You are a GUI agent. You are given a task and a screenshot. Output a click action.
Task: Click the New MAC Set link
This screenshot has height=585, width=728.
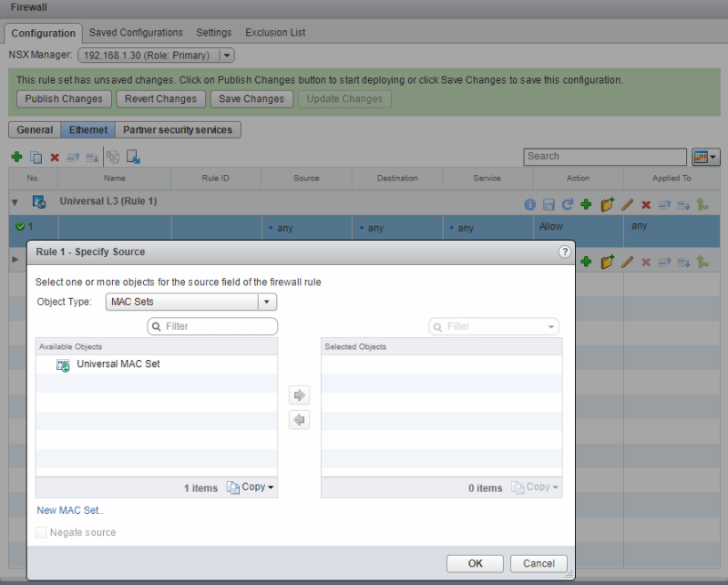[x=70, y=510]
